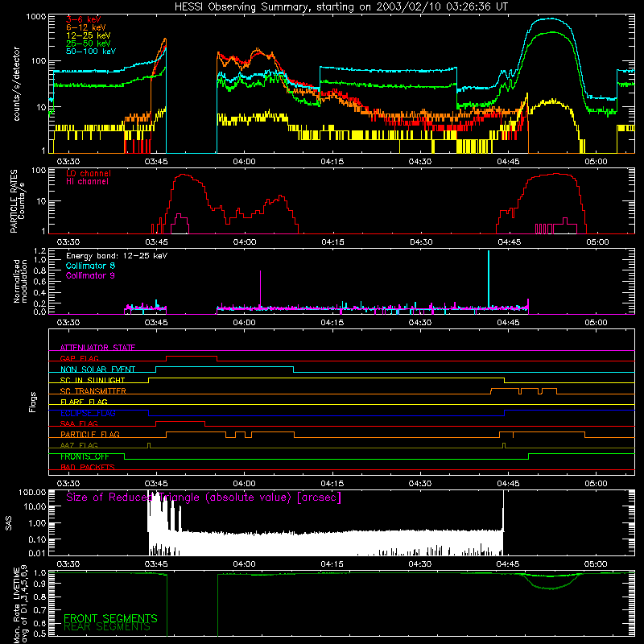Select the 50-100 keV legend label
This screenshot has width=644, height=644.
tap(91, 52)
